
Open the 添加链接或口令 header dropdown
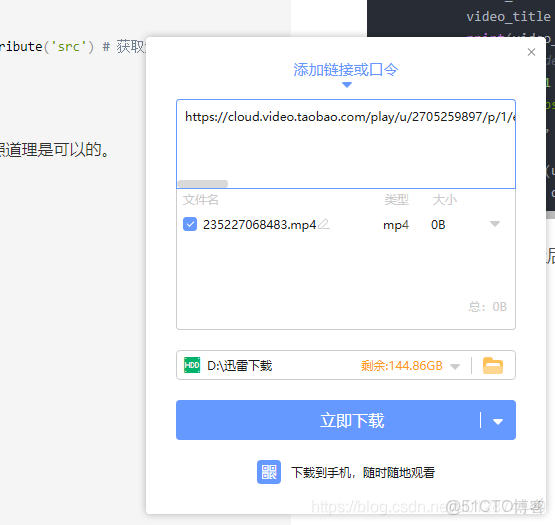pyautogui.click(x=347, y=85)
